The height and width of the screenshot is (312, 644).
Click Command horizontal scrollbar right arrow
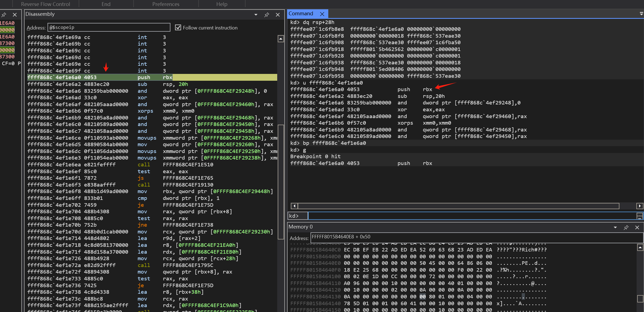(x=640, y=206)
